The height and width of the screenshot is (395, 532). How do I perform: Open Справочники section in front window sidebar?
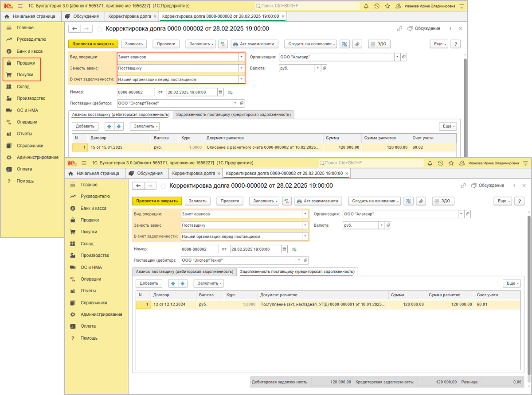pyautogui.click(x=94, y=302)
